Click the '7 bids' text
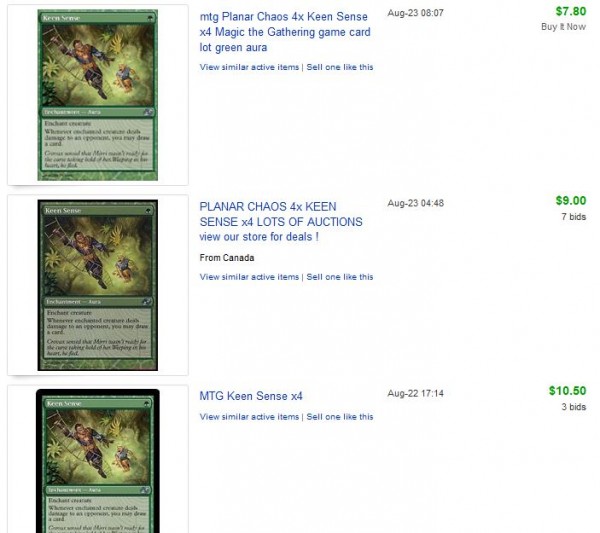The width and height of the screenshot is (600, 533). pyautogui.click(x=574, y=217)
